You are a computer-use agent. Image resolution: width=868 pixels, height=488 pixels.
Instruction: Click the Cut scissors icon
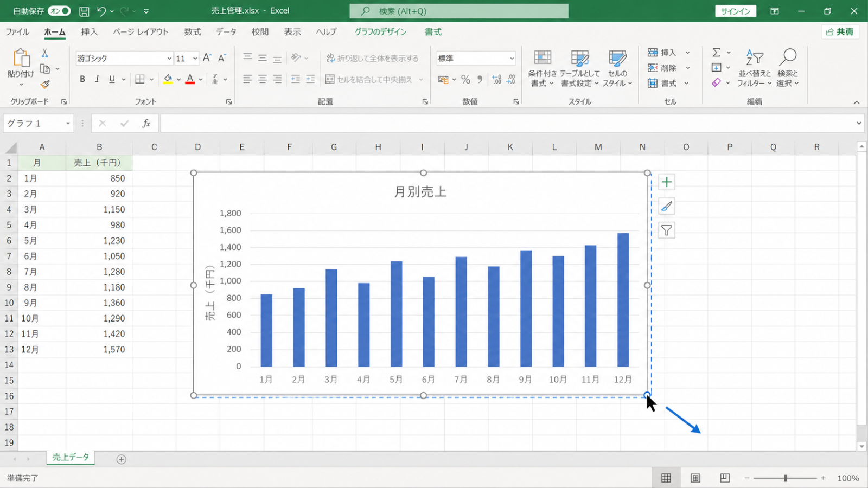pyautogui.click(x=45, y=53)
